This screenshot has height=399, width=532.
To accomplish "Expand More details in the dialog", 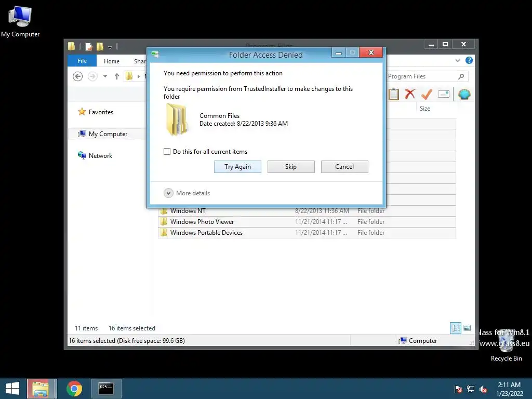I will pyautogui.click(x=187, y=193).
